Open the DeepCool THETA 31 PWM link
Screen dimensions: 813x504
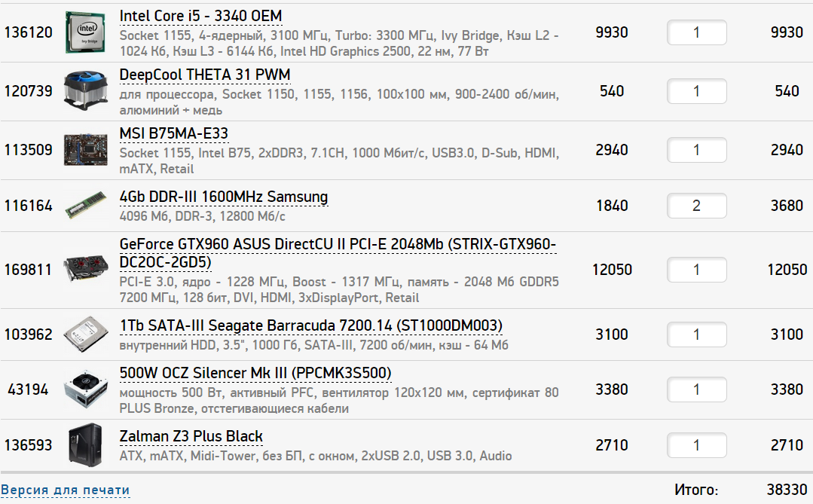tap(205, 75)
